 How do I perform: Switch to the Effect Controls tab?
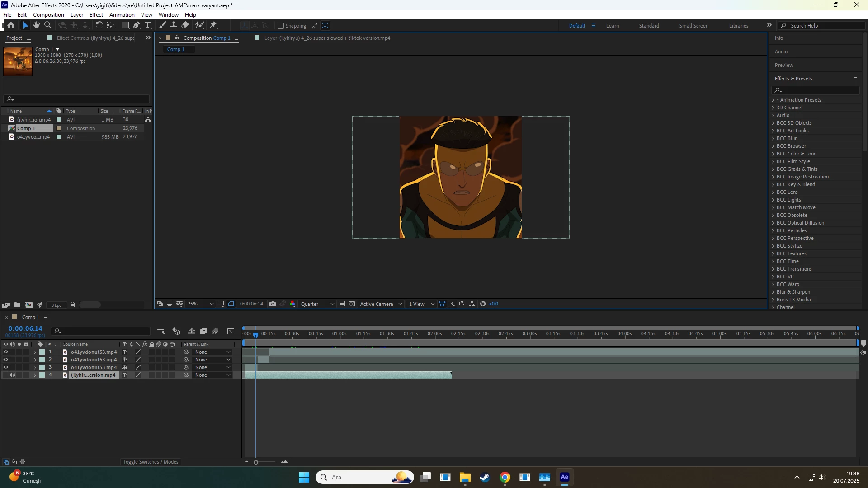[x=95, y=38]
